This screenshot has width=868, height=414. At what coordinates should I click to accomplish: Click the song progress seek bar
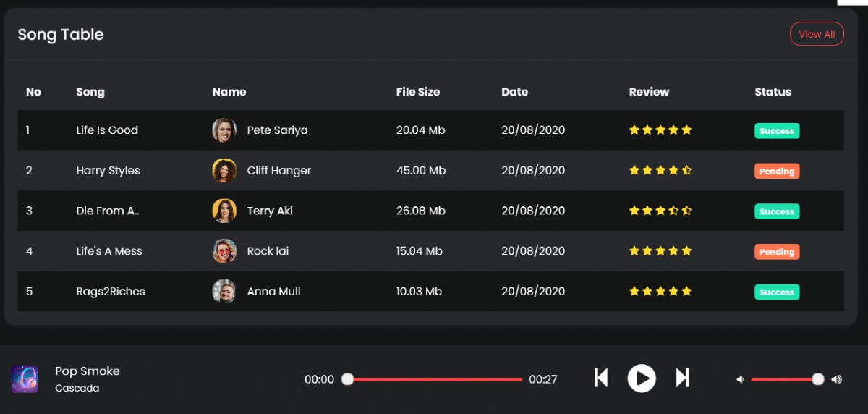(434, 379)
